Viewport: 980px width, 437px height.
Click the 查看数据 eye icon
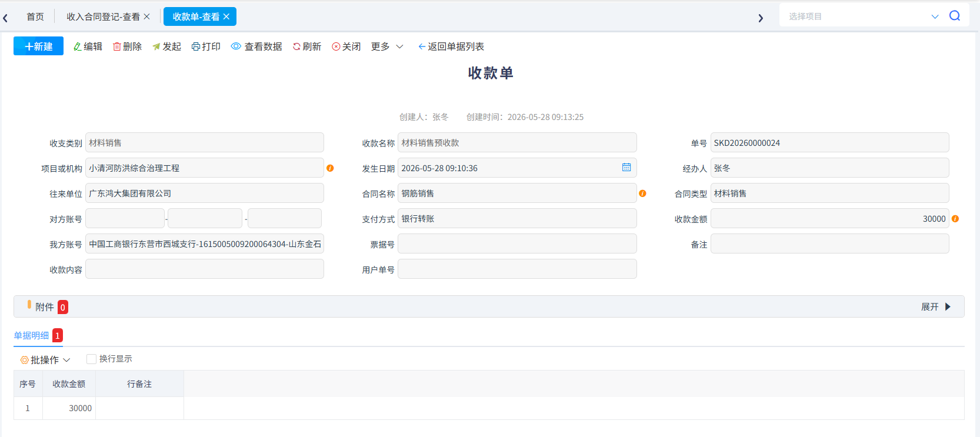tap(236, 46)
